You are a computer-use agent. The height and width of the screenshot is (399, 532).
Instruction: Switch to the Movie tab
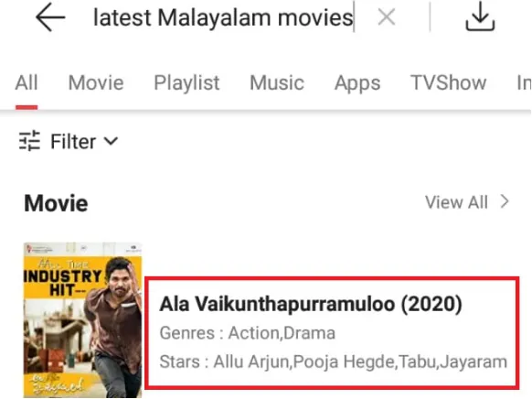pyautogui.click(x=96, y=82)
